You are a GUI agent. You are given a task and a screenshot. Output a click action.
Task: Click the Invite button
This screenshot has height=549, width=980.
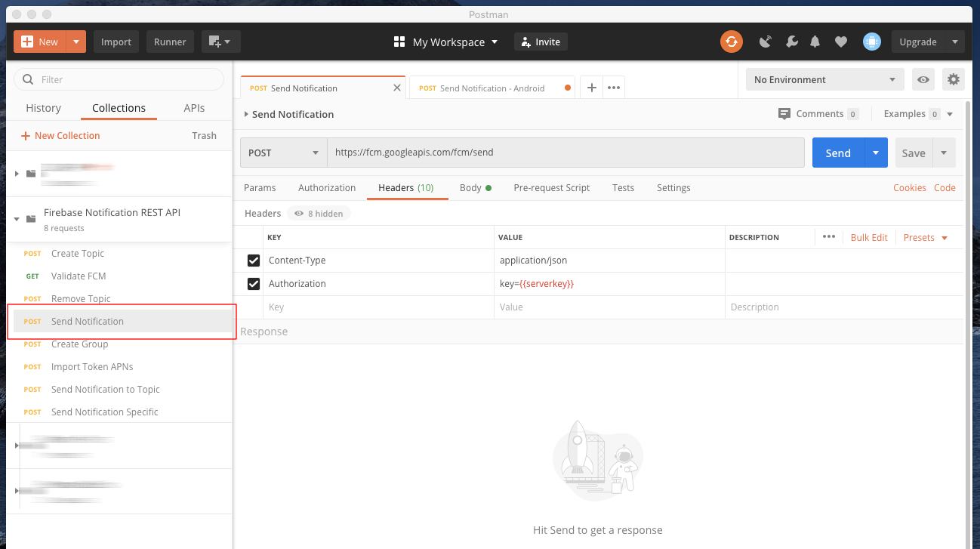(541, 42)
